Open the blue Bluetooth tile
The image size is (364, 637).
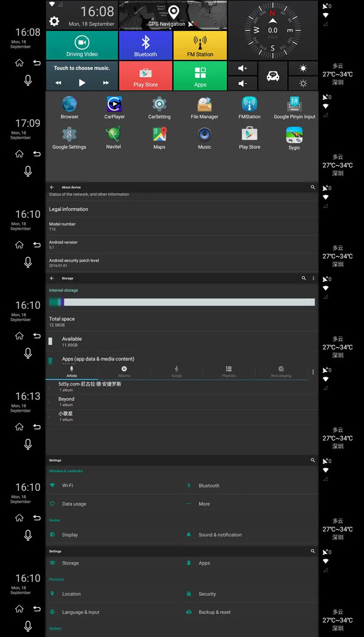click(146, 45)
